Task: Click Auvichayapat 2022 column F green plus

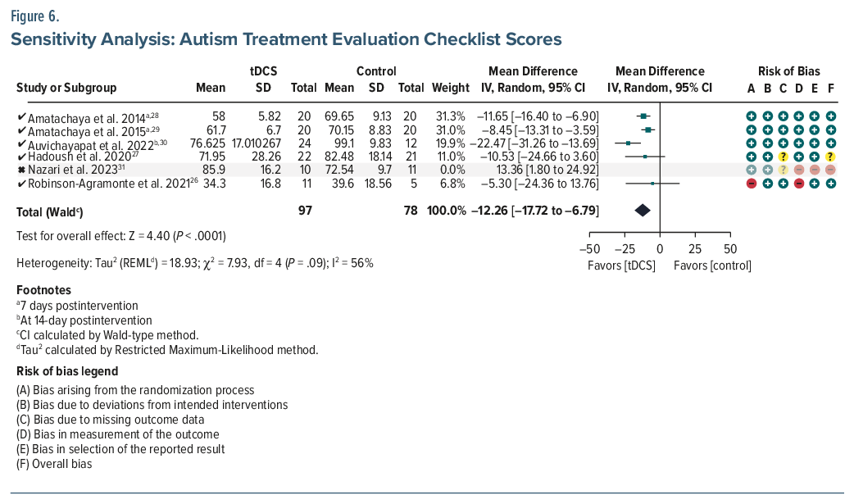Action: coord(831,143)
